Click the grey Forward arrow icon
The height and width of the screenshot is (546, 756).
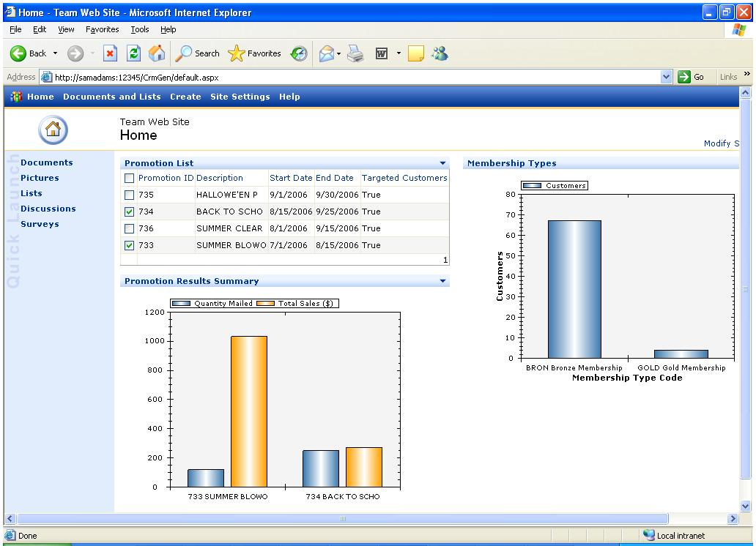pyautogui.click(x=75, y=53)
